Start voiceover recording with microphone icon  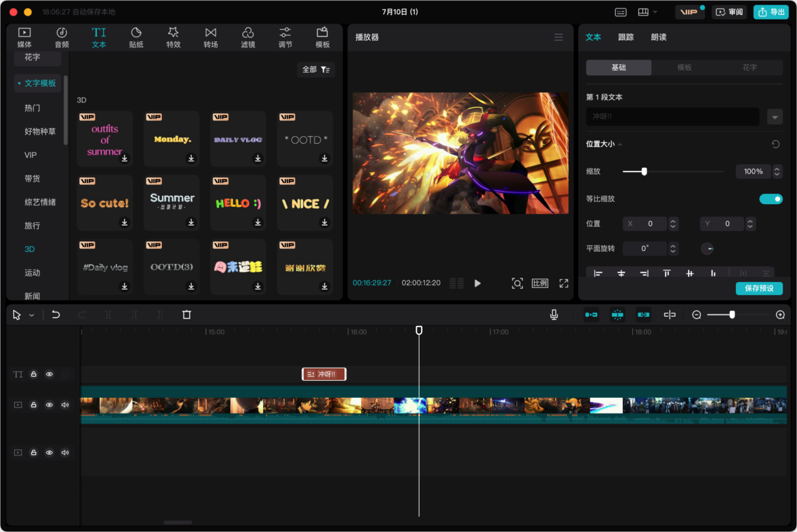click(554, 314)
